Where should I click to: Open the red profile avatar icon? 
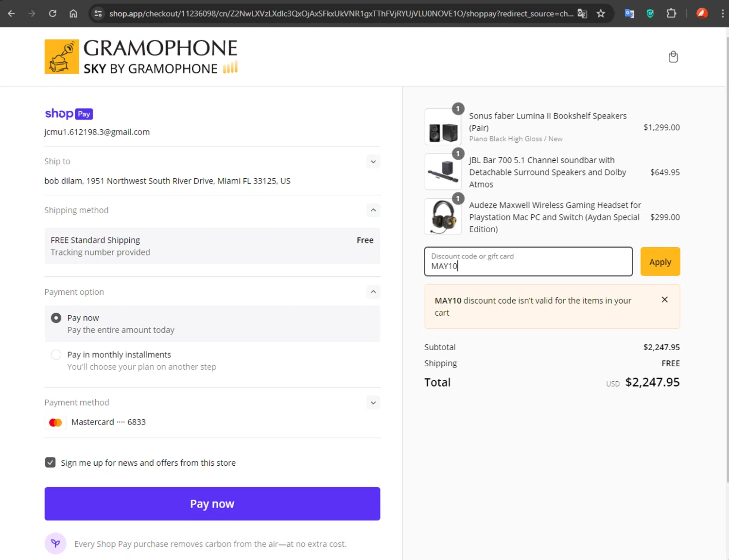pyautogui.click(x=702, y=14)
